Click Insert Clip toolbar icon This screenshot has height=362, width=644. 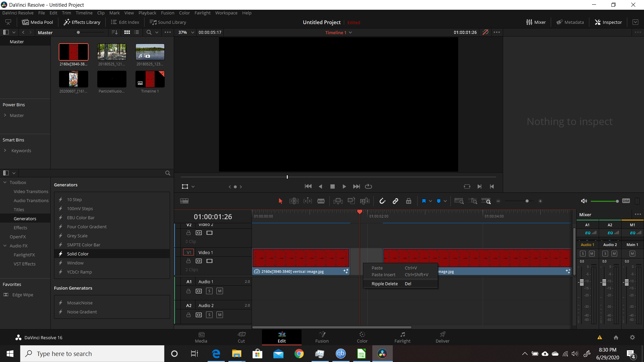[x=338, y=201]
